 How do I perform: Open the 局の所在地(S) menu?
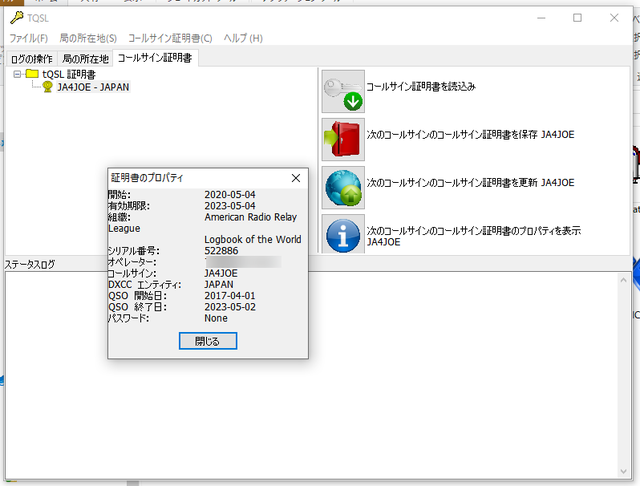(88, 38)
